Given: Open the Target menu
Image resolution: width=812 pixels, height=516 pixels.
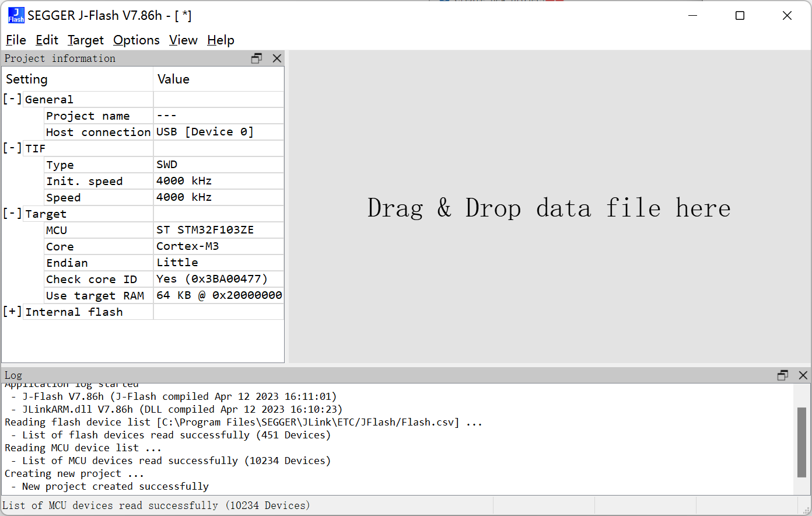Looking at the screenshot, I should 85,40.
